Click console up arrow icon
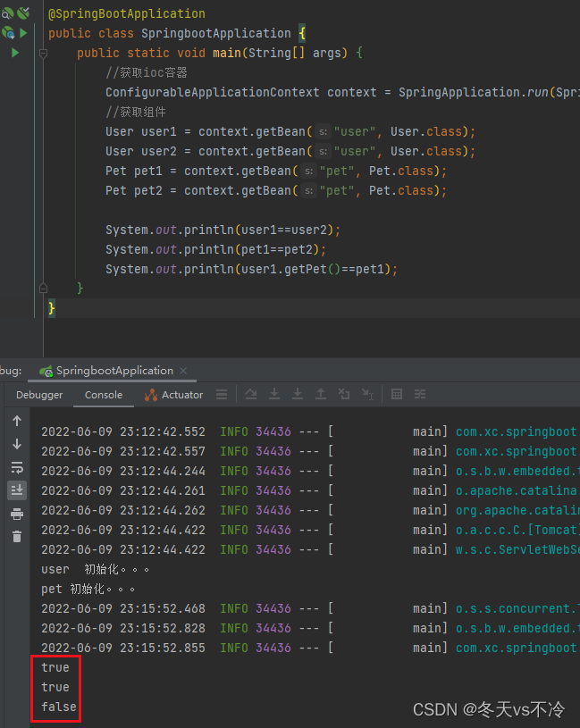 17,421
